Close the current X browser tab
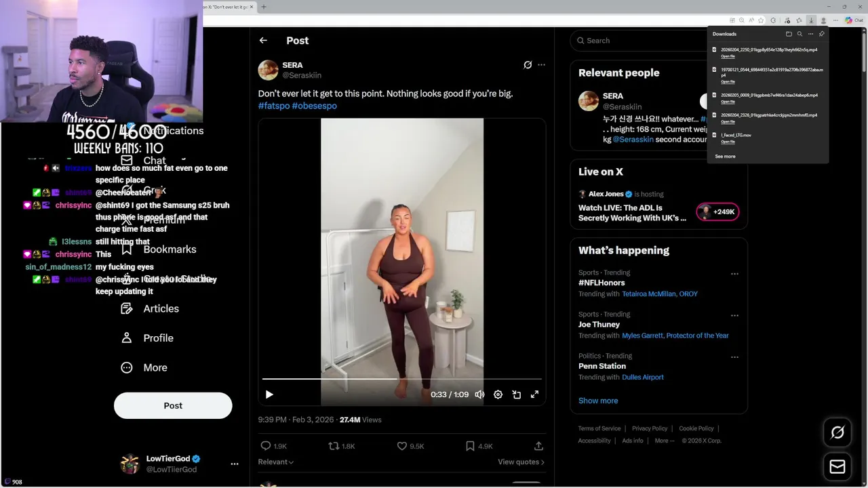The height and width of the screenshot is (488, 868). click(252, 7)
